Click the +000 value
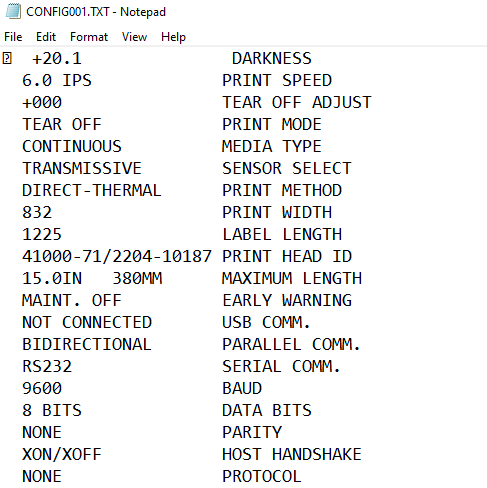The image size is (487, 488). [42, 103]
